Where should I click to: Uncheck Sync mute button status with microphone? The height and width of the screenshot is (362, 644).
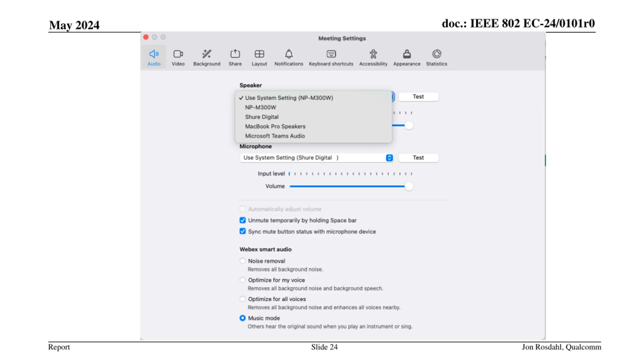242,231
